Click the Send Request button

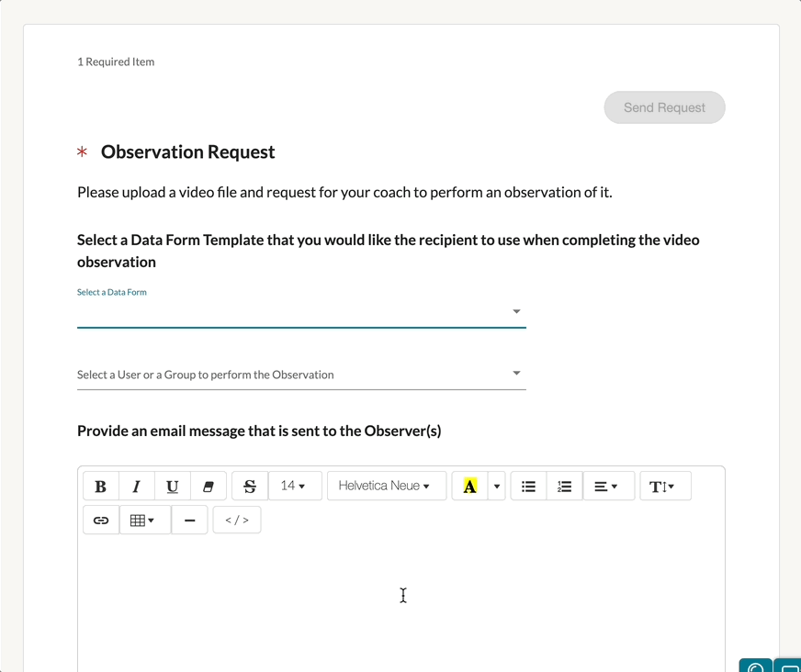coord(664,107)
